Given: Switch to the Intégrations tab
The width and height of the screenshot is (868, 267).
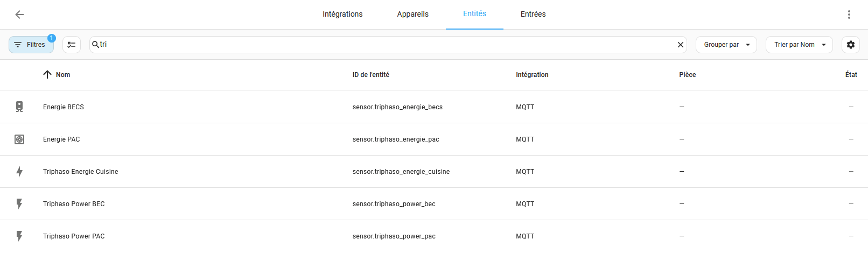Looking at the screenshot, I should click(342, 15).
